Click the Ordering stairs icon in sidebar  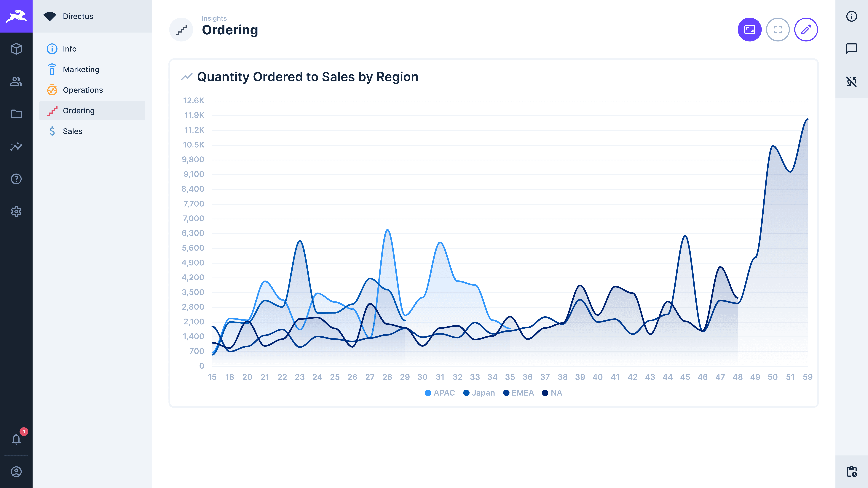[52, 110]
